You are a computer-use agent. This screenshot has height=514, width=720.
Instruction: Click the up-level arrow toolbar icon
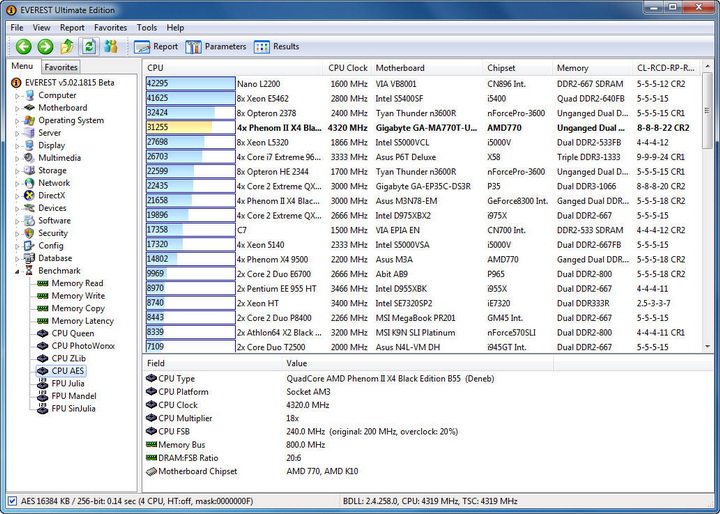[x=67, y=46]
